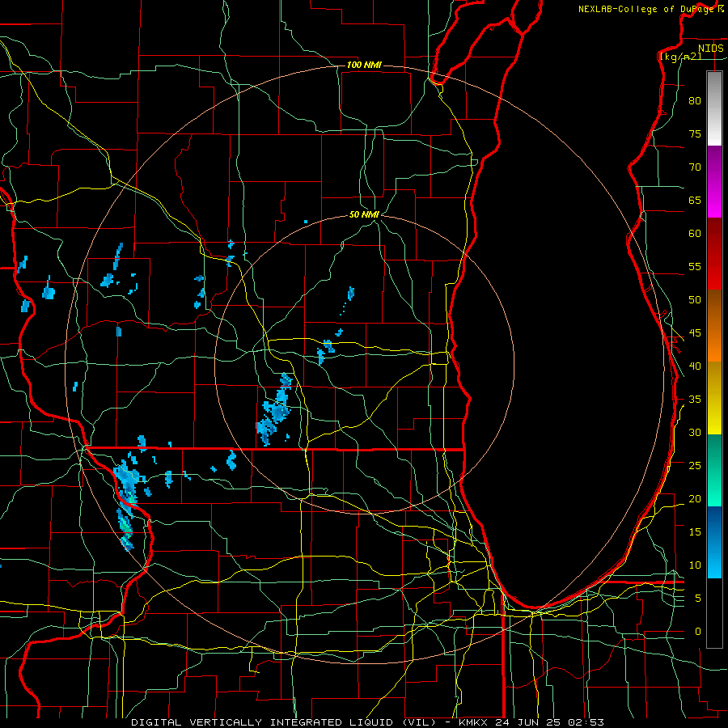Click the orange-brown segment of the color bar
This screenshot has height=728, width=728.
click(x=714, y=326)
